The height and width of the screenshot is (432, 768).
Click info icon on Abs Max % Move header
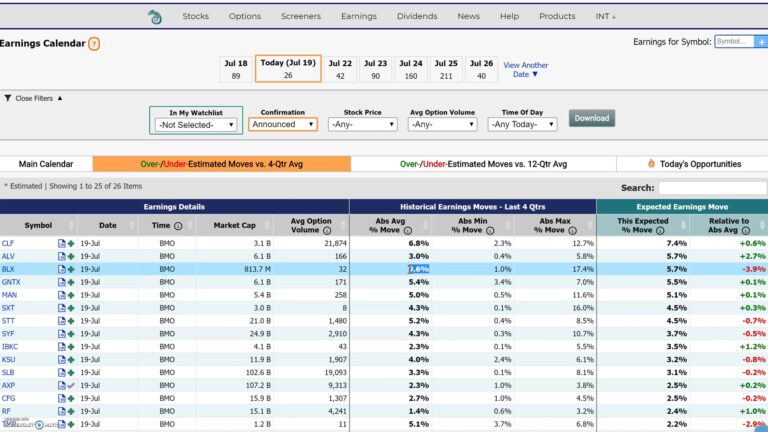click(x=572, y=230)
